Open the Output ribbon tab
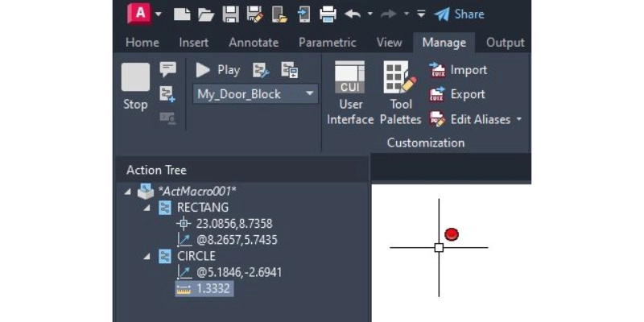Image resolution: width=644 pixels, height=322 pixels. tap(506, 43)
